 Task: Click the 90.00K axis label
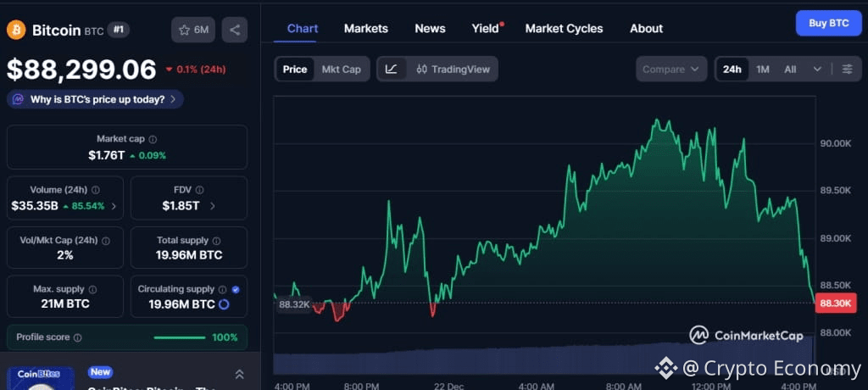[835, 143]
